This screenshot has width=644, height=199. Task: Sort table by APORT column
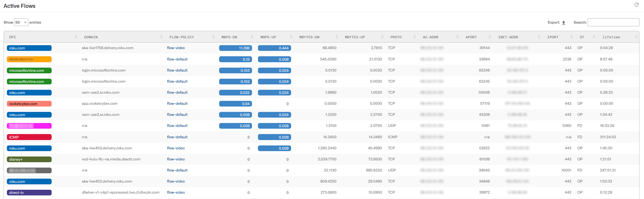point(477,37)
